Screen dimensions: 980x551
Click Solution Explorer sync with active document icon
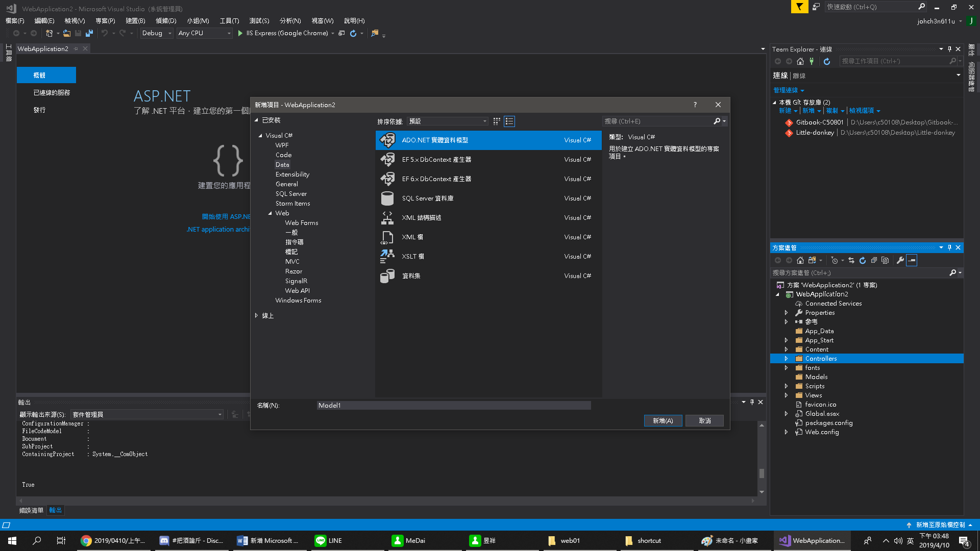851,260
